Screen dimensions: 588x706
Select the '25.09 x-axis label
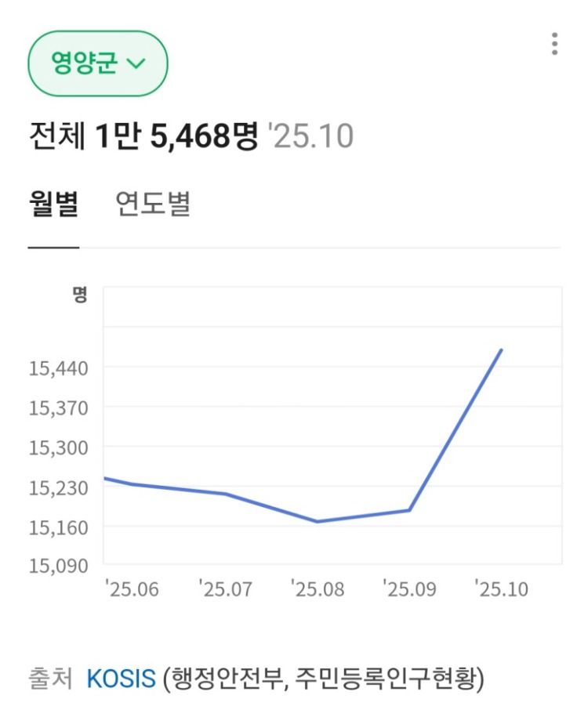tap(409, 588)
